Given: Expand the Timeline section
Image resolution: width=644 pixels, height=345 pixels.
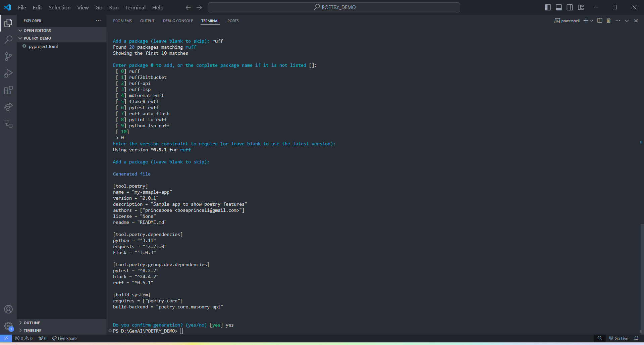Looking at the screenshot, I should tap(61, 331).
